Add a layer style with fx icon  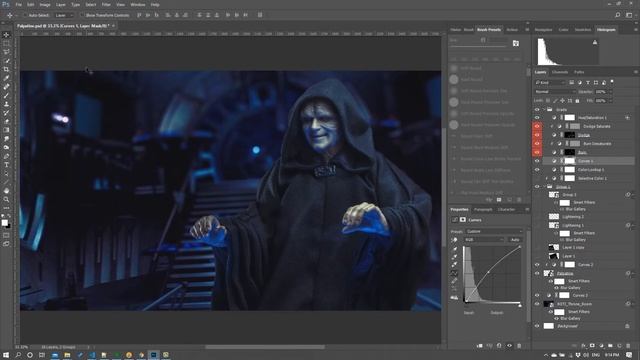[x=584, y=346]
